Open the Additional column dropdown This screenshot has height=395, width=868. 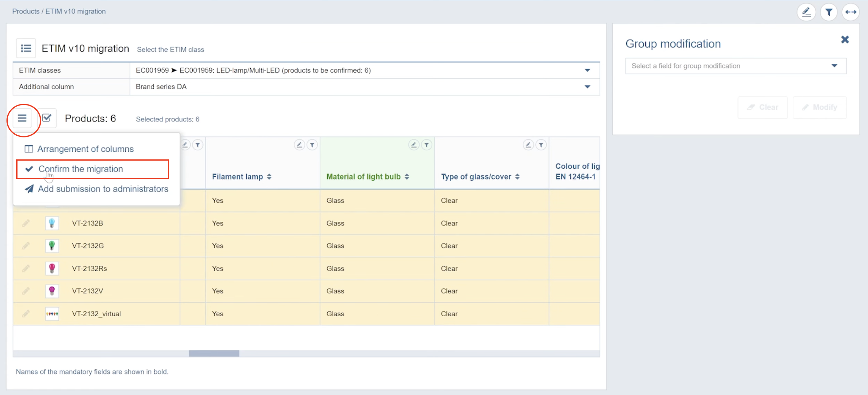[x=587, y=87]
